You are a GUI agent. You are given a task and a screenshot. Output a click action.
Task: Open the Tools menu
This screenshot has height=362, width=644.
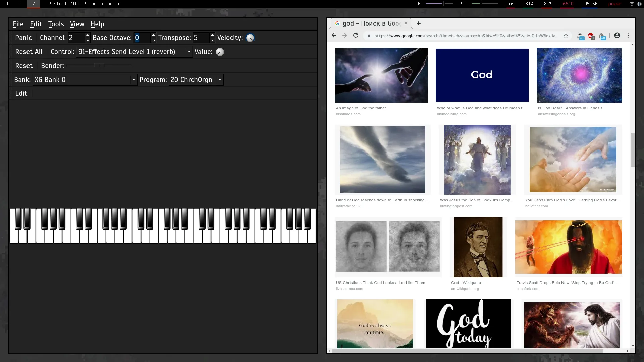point(56,24)
